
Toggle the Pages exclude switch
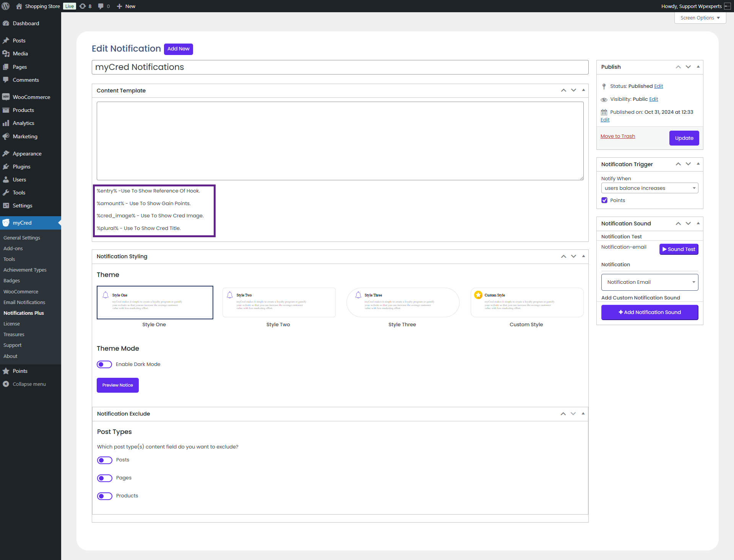104,478
